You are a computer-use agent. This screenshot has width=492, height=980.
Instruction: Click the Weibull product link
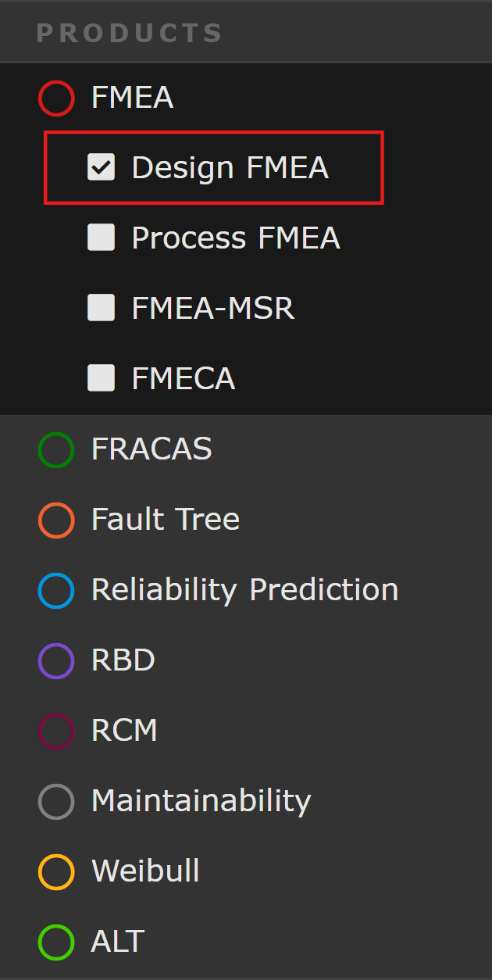click(145, 871)
